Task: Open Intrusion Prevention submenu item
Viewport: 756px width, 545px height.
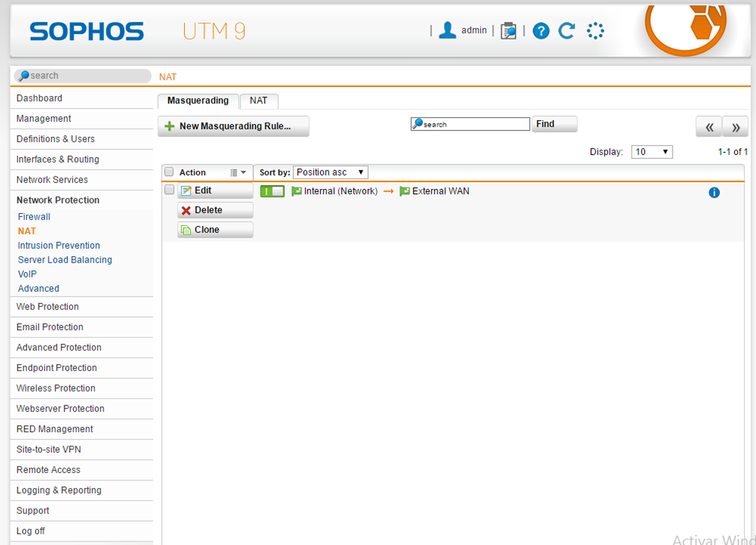Action: (59, 245)
